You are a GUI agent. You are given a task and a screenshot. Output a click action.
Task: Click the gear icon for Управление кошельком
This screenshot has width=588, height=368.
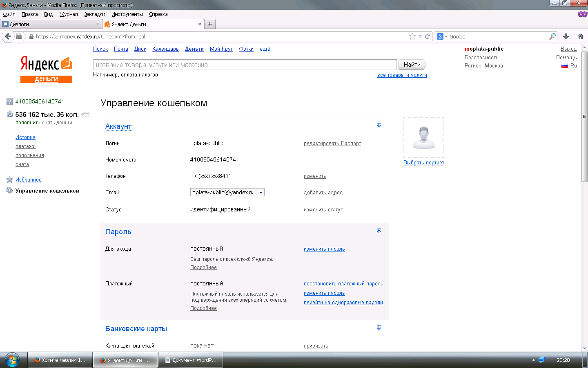click(x=9, y=190)
